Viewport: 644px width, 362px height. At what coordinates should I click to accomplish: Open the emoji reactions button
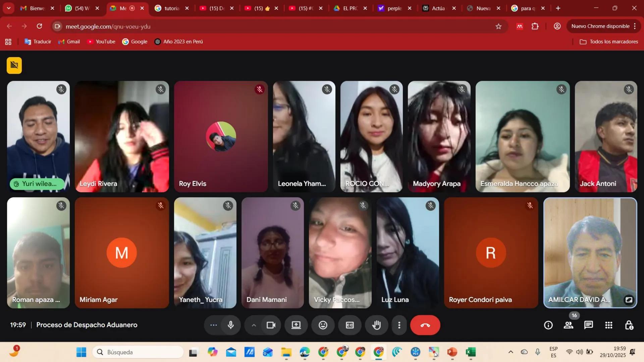click(323, 325)
